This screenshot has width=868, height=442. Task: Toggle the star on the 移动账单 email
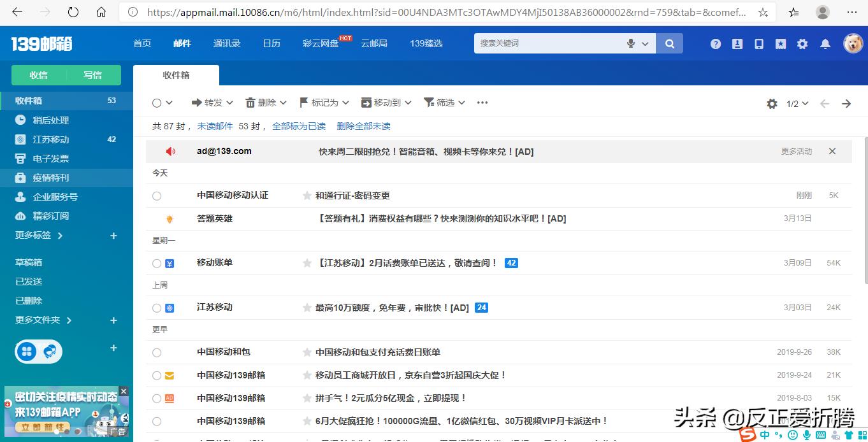307,262
